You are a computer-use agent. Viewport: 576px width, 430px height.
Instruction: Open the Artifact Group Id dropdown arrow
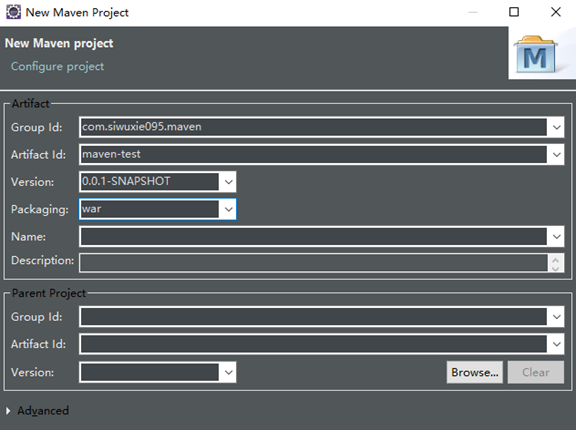pos(556,127)
